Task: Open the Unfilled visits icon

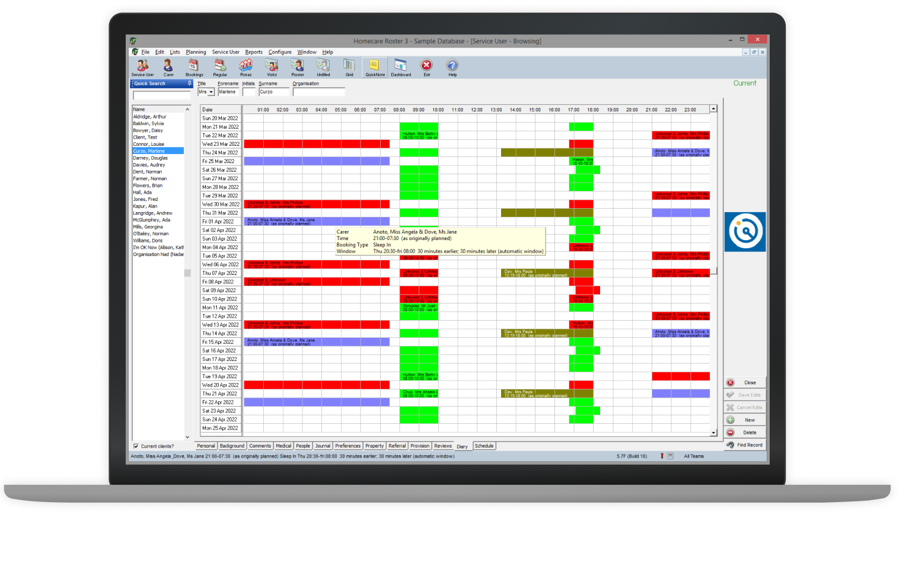Action: [x=323, y=68]
